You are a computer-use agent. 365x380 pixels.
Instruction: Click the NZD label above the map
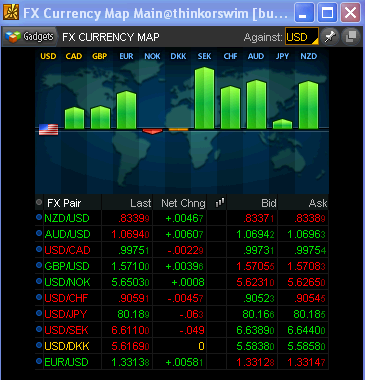tap(308, 56)
